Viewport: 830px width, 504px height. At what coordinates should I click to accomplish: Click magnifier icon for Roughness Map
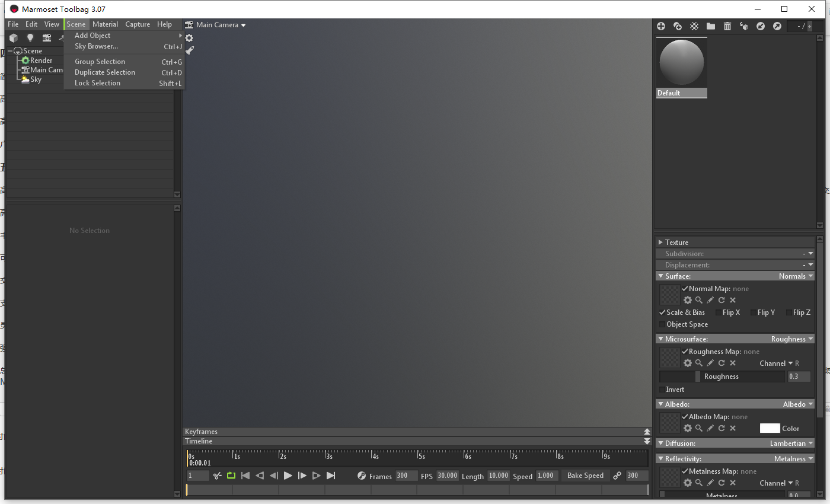pos(699,363)
